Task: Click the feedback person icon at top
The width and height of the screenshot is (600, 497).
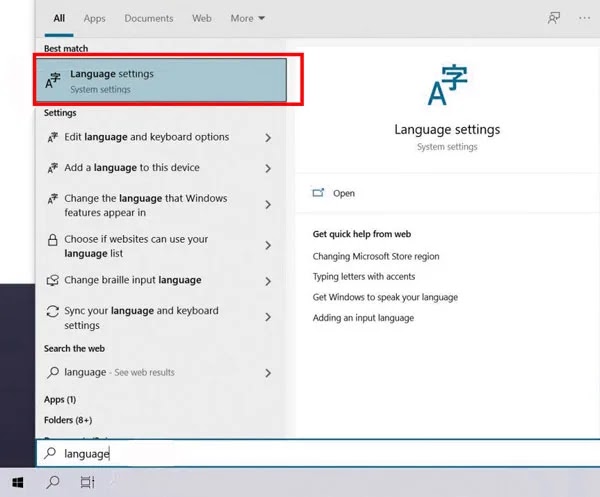Action: [x=554, y=18]
